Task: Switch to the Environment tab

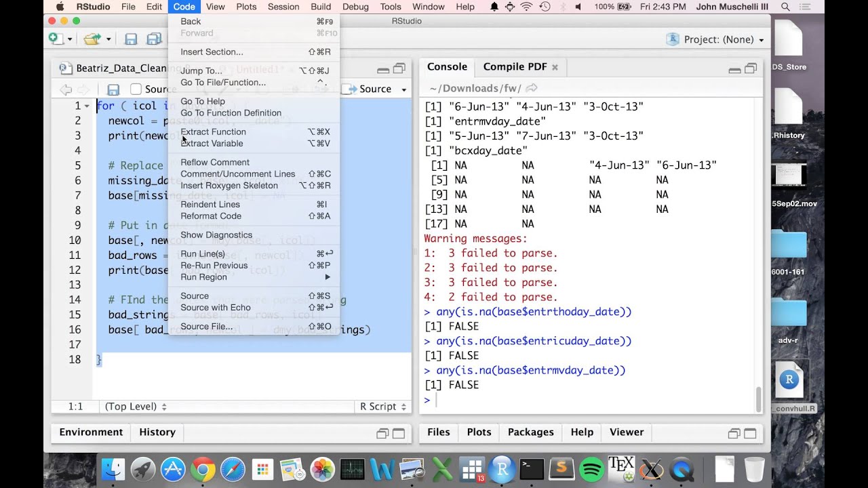Action: [91, 432]
